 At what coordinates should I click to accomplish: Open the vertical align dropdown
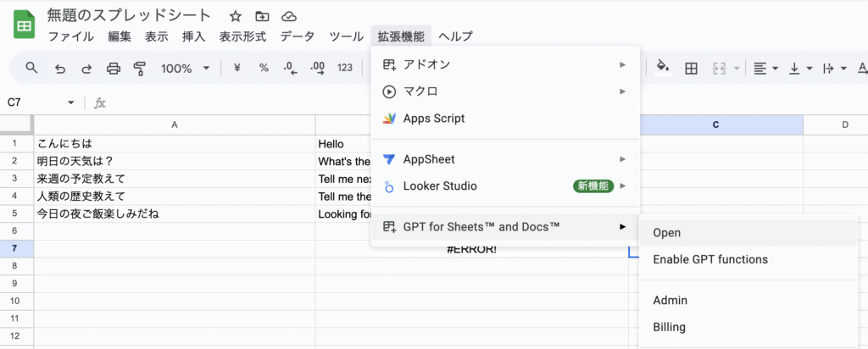click(800, 69)
